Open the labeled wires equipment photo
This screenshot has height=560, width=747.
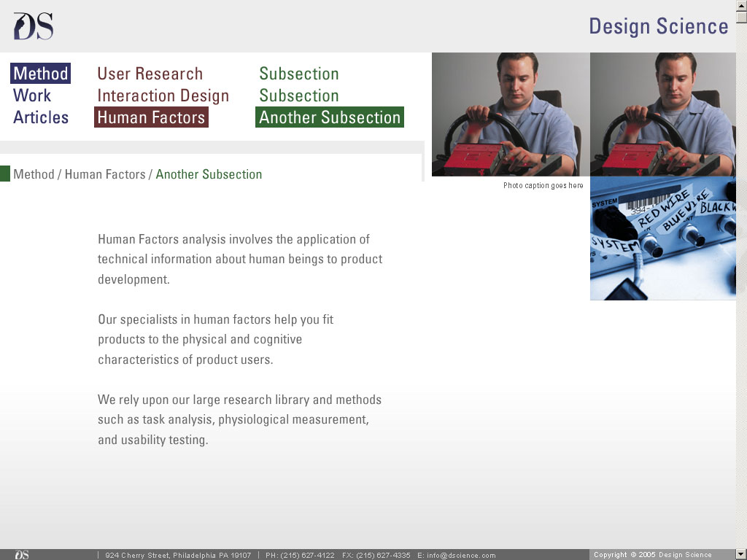(x=662, y=238)
